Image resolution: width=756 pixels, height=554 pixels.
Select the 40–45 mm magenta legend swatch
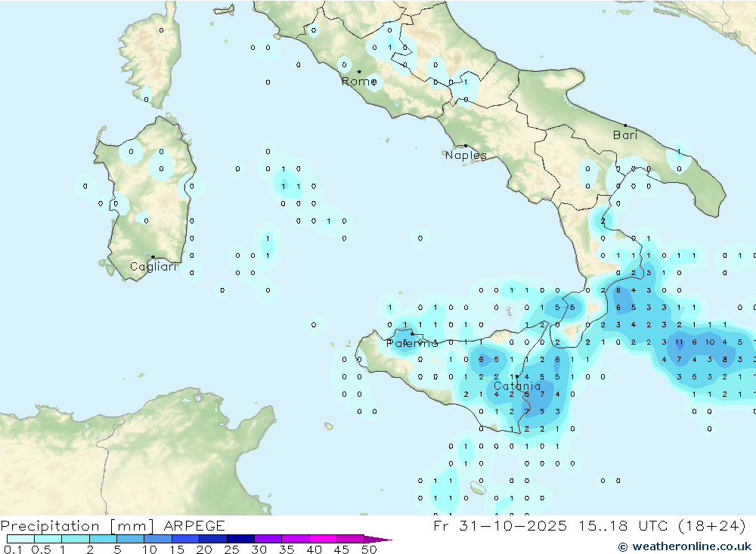pyautogui.click(x=323, y=539)
